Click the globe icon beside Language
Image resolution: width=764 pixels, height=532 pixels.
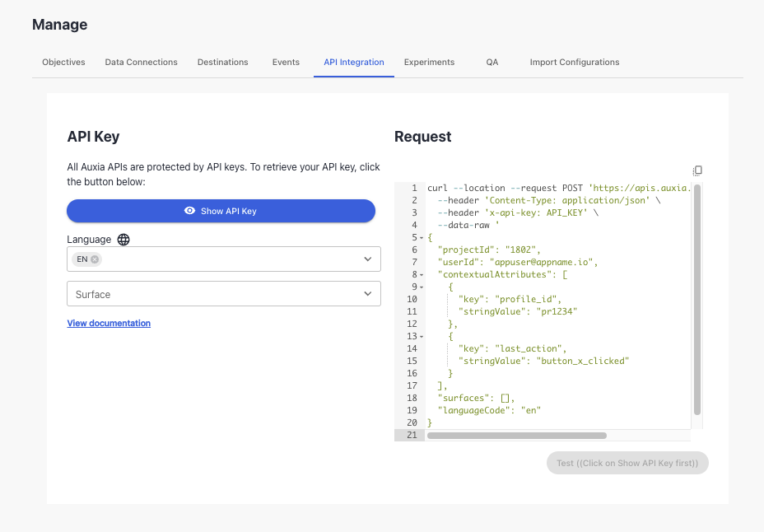point(123,240)
